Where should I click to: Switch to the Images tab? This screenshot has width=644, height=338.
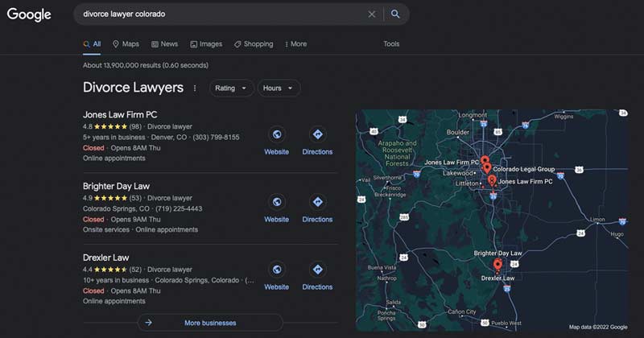tap(206, 44)
